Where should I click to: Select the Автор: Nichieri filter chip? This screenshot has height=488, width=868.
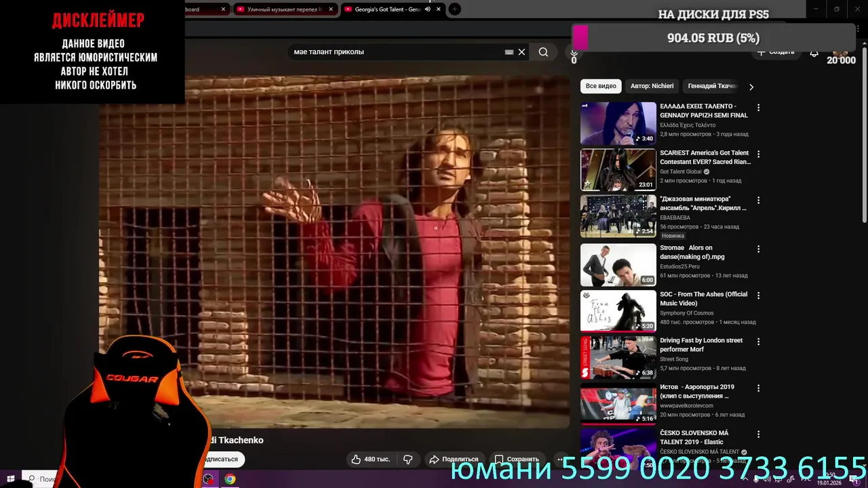click(x=652, y=86)
